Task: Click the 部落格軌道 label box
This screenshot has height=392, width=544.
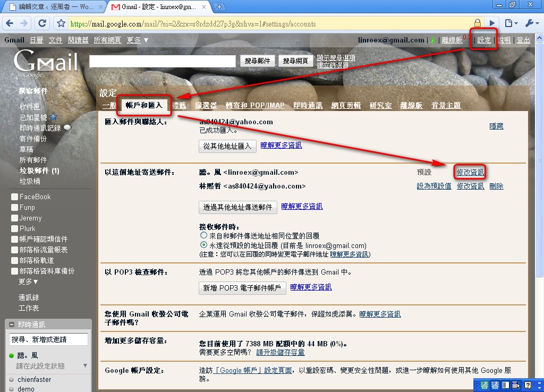Action: (x=14, y=260)
